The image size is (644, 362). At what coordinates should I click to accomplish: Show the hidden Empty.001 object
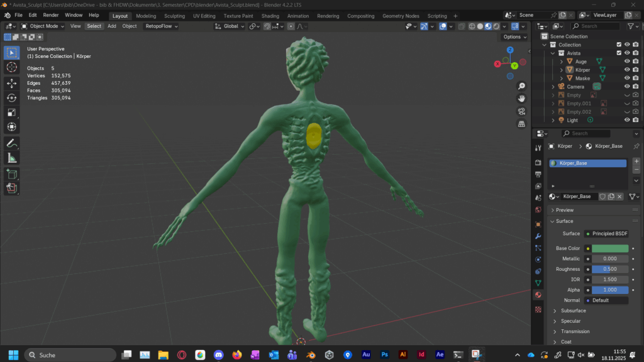tap(627, 103)
